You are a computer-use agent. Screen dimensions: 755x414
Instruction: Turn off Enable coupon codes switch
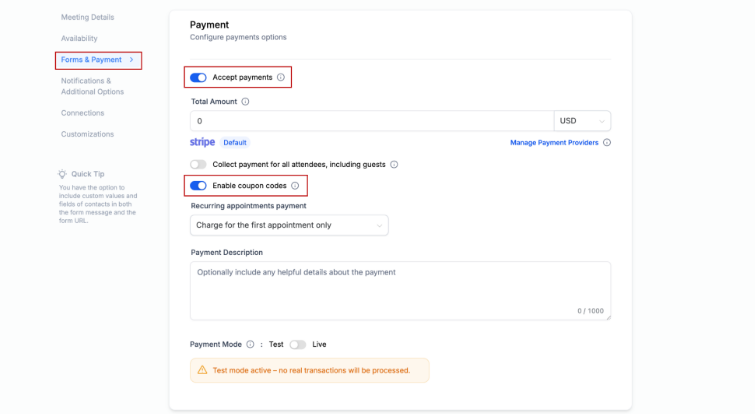point(198,186)
